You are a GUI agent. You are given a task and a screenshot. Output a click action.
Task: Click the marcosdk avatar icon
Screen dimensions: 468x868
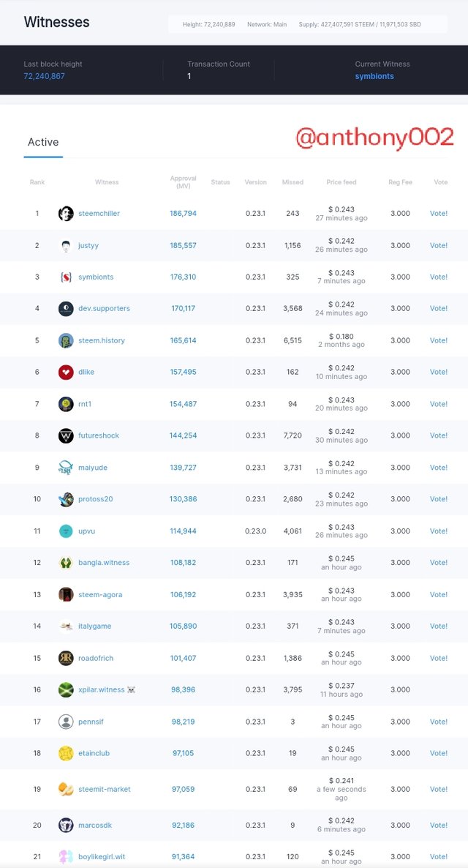(x=66, y=826)
